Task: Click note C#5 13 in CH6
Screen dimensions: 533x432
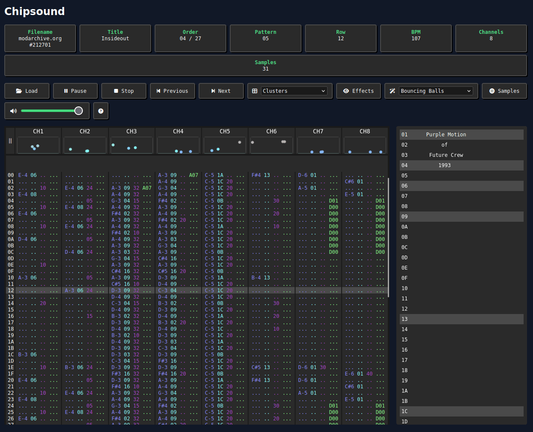Action: click(261, 367)
